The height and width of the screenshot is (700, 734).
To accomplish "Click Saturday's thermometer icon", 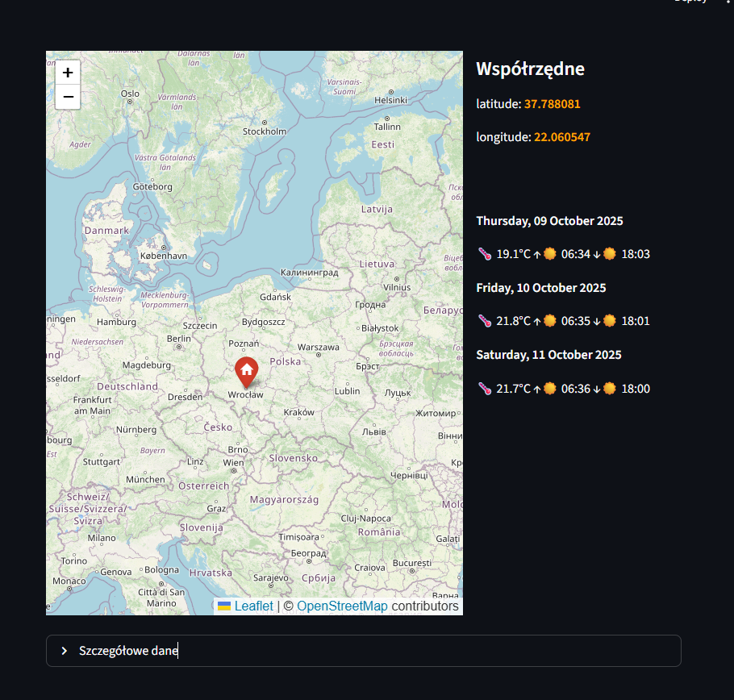I will 484,389.
